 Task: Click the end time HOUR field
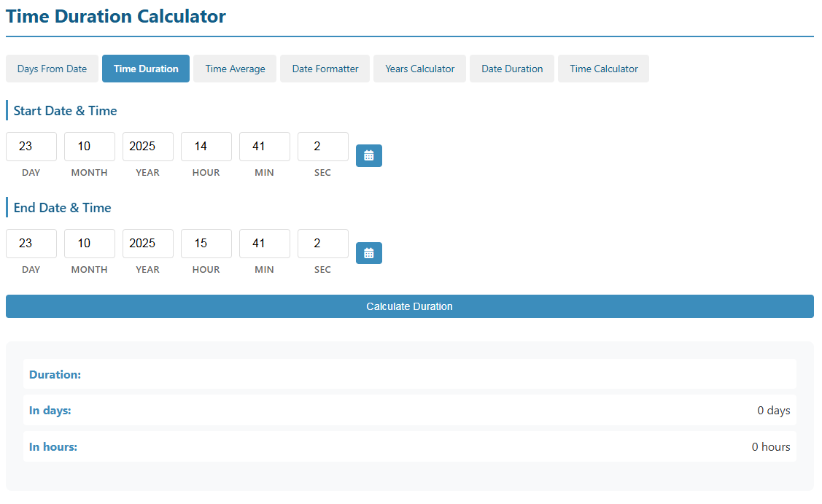(x=206, y=244)
